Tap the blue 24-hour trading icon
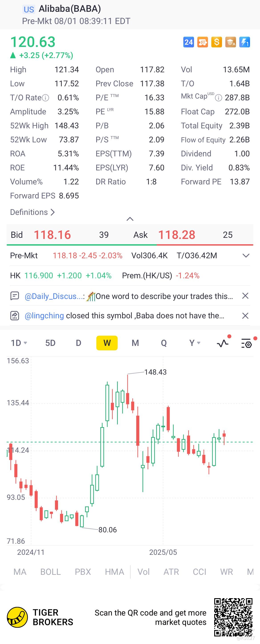The image size is (260, 644). click(189, 42)
